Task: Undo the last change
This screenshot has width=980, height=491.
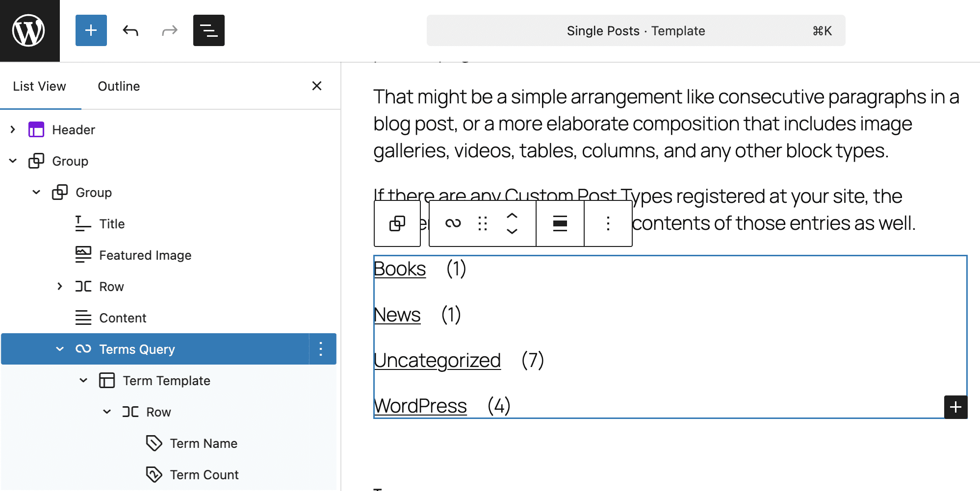Action: point(130,30)
